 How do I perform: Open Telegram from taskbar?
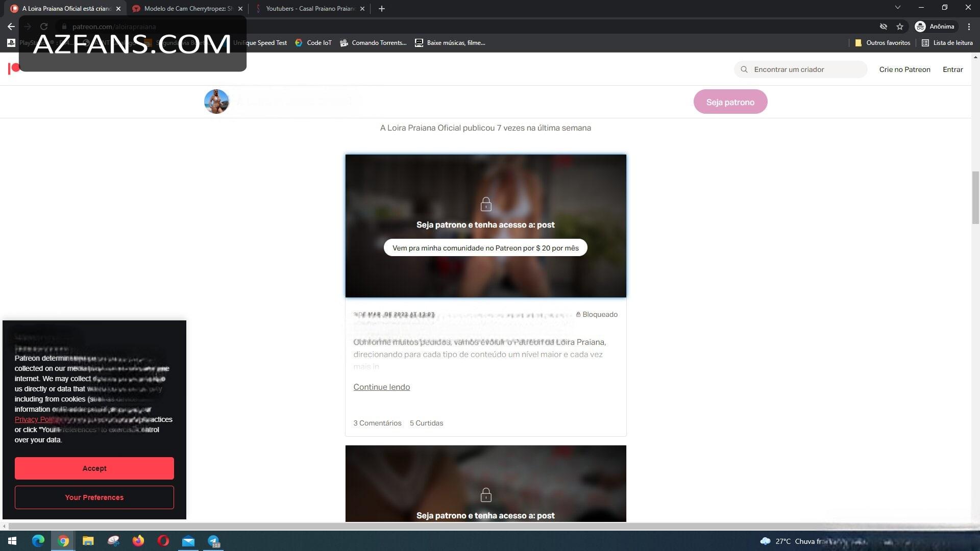[213, 541]
